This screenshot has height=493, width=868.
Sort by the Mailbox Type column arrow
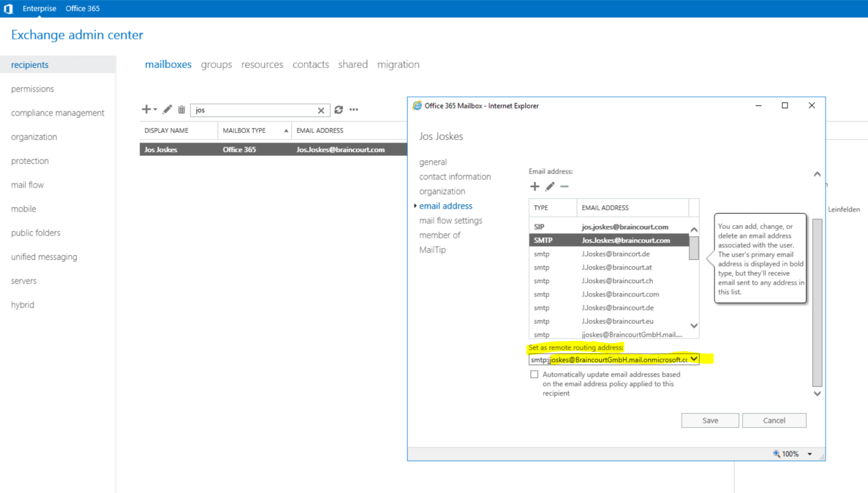(x=286, y=130)
